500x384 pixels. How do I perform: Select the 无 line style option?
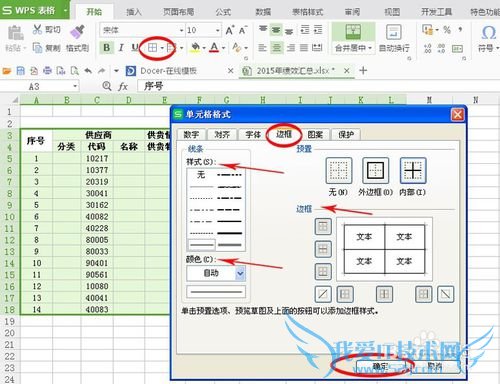click(201, 174)
